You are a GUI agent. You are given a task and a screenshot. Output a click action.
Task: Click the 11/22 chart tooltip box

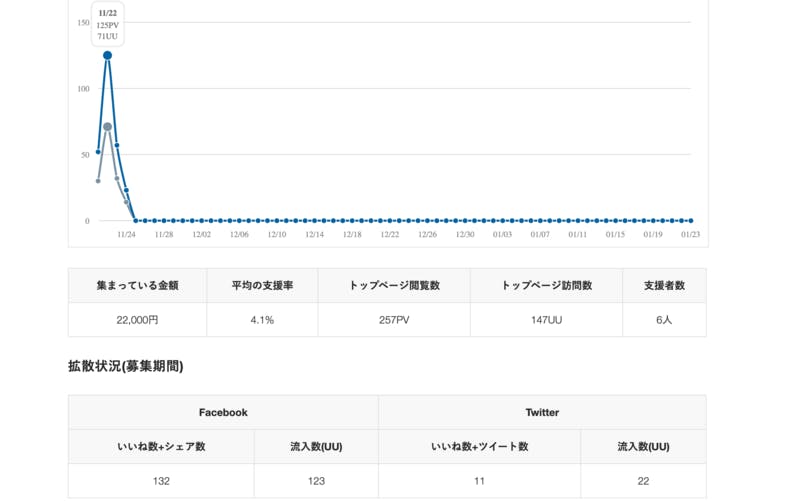[x=107, y=24]
